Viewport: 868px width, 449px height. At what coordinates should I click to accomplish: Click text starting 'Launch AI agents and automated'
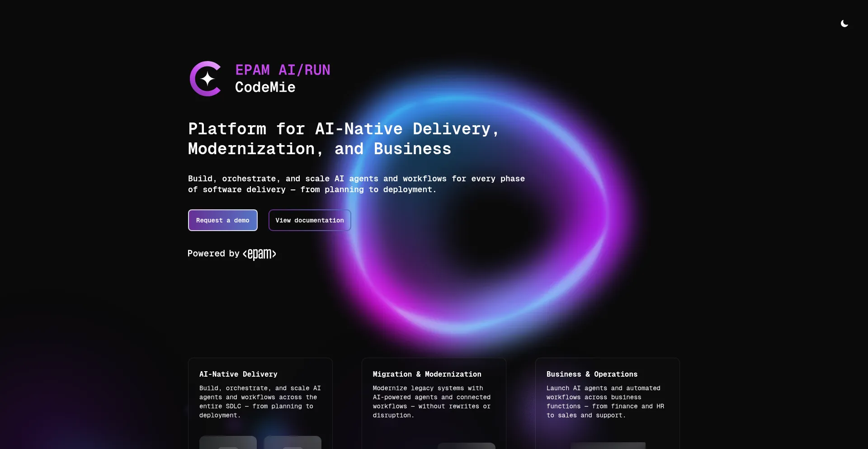[x=605, y=402]
